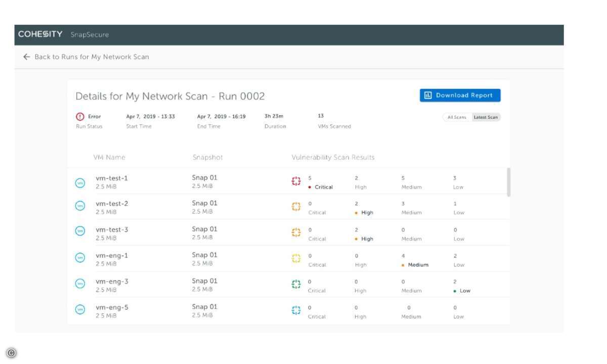607x364 pixels.
Task: Click Snap 01 in vm-eng-5 row
Action: 204,306
